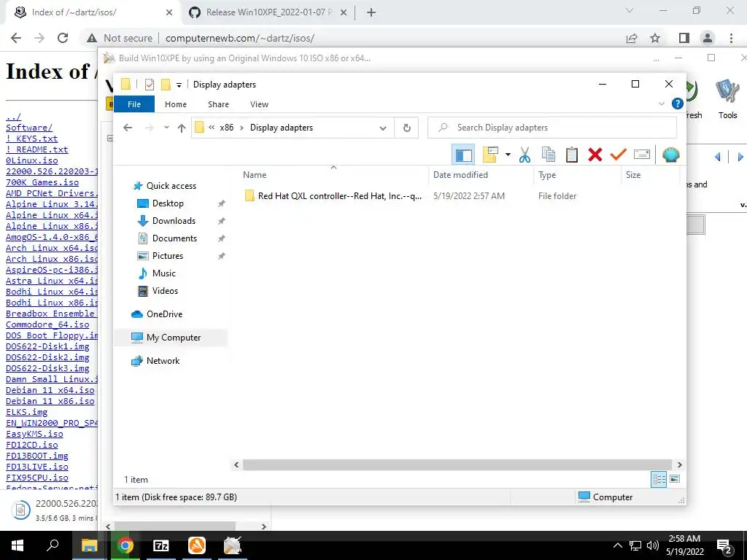This screenshot has height=560, width=747.
Task: Bookmark this page with the star icon
Action: pos(655,38)
